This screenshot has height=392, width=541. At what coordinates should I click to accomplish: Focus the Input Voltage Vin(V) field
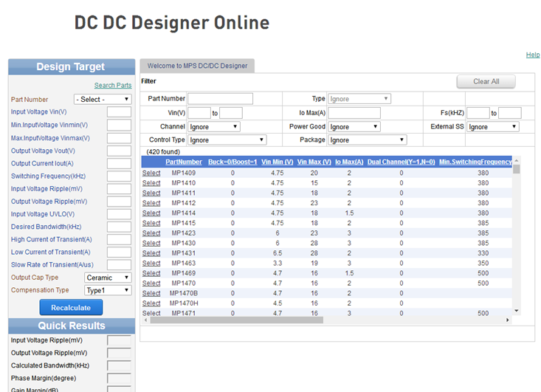(x=119, y=111)
